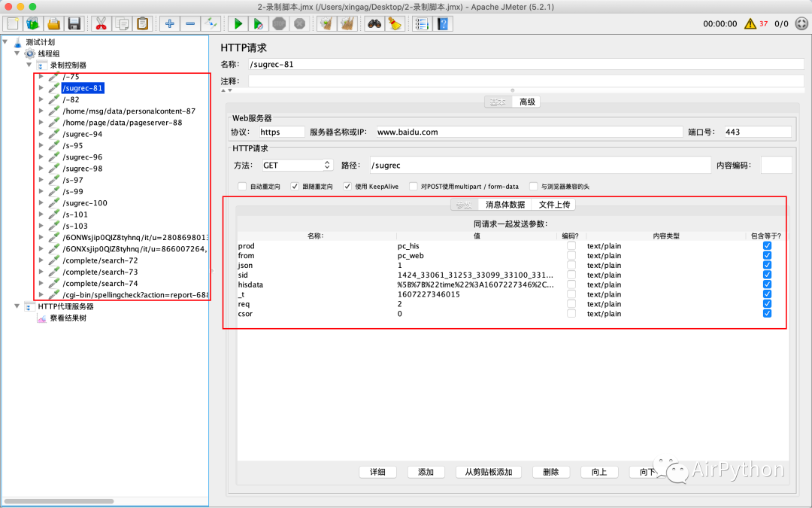Collapse the 录制控制器 tree node
812x508 pixels.
click(x=29, y=65)
